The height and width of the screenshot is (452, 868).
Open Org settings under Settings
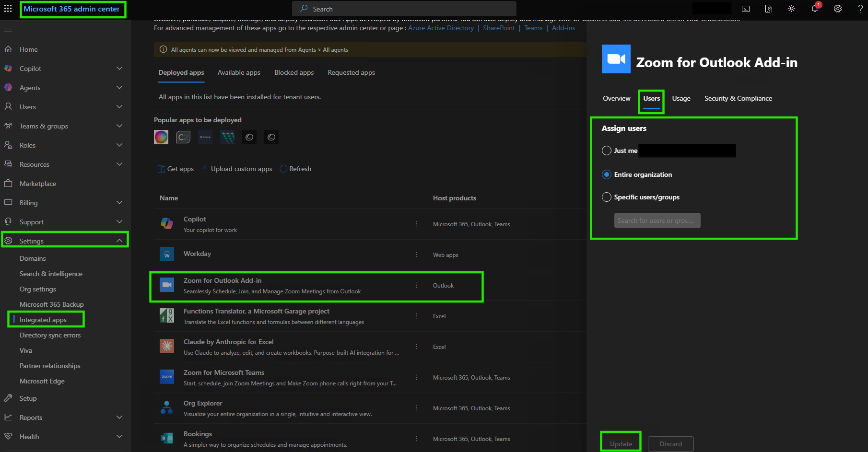click(x=38, y=289)
